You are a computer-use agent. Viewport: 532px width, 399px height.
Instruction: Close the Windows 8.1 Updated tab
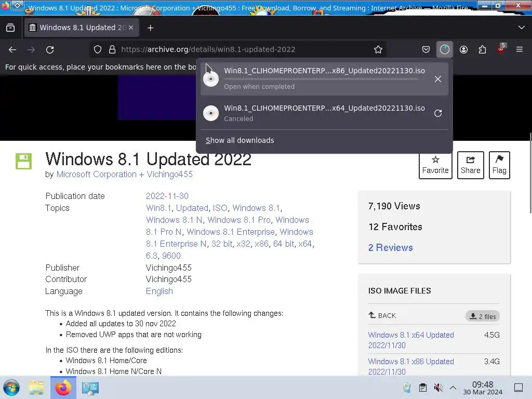click(131, 28)
